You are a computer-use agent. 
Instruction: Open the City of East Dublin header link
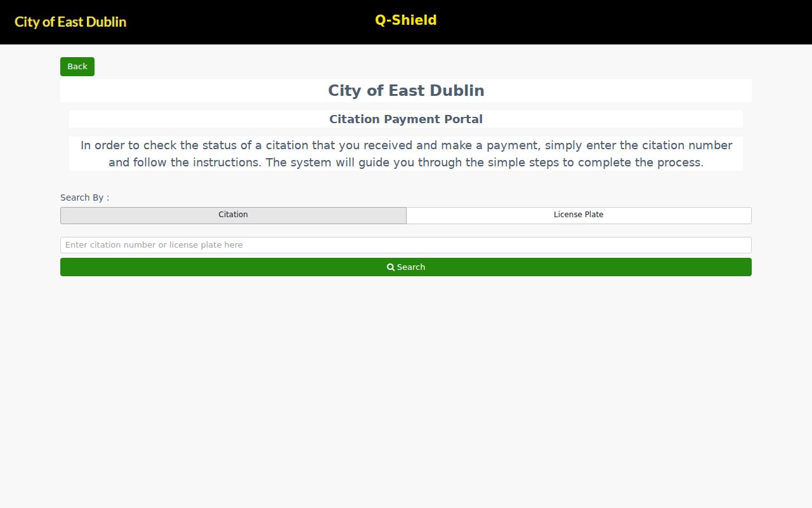click(x=70, y=22)
